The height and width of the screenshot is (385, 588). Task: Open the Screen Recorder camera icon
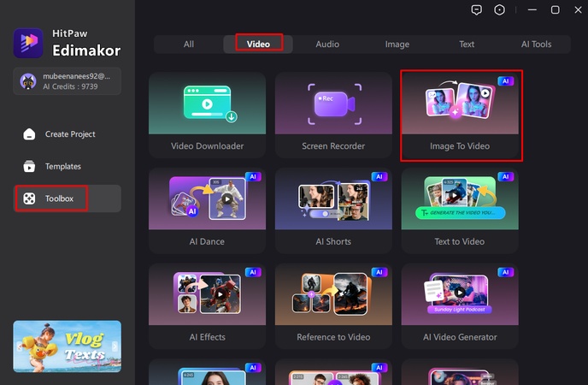click(334, 104)
